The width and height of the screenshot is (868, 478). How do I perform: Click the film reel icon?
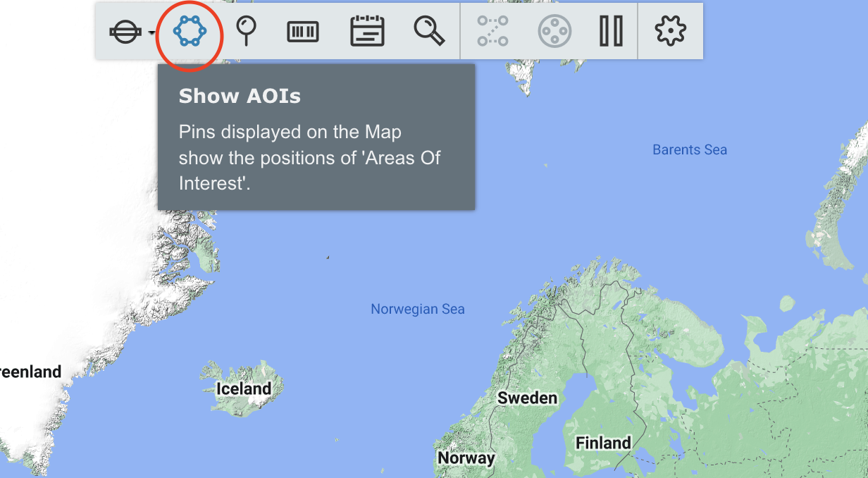pyautogui.click(x=554, y=32)
